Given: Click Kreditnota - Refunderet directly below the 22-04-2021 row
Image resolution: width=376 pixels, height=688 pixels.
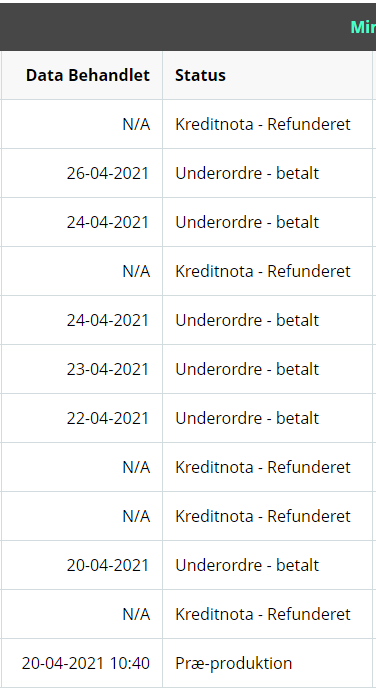Looking at the screenshot, I should [263, 467].
